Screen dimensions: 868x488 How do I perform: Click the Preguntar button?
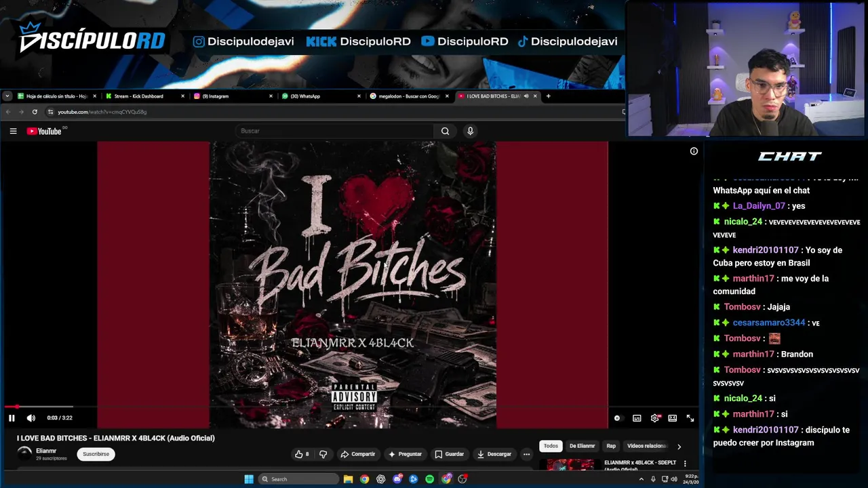(x=405, y=454)
